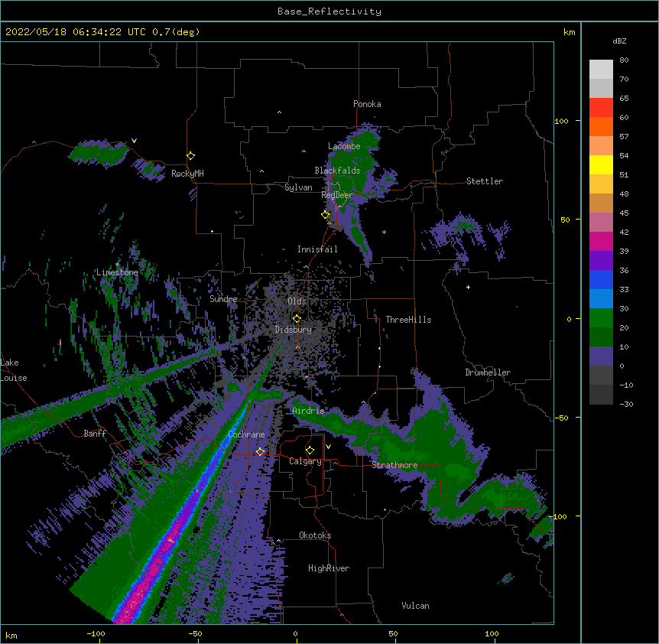Click the 0.7(deg) elevation angle text

click(176, 32)
